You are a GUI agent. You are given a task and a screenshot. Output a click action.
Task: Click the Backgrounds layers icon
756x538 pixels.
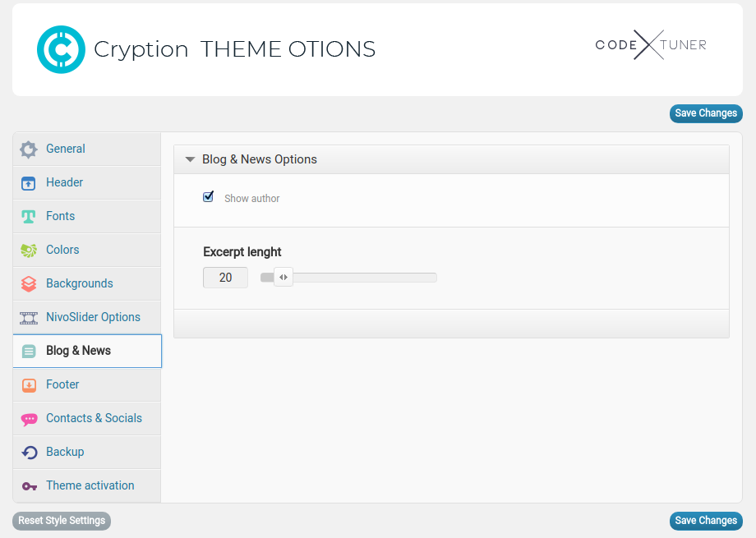(29, 284)
